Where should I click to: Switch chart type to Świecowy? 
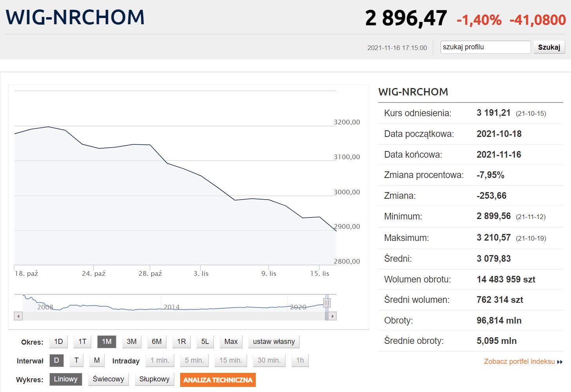[x=108, y=379]
